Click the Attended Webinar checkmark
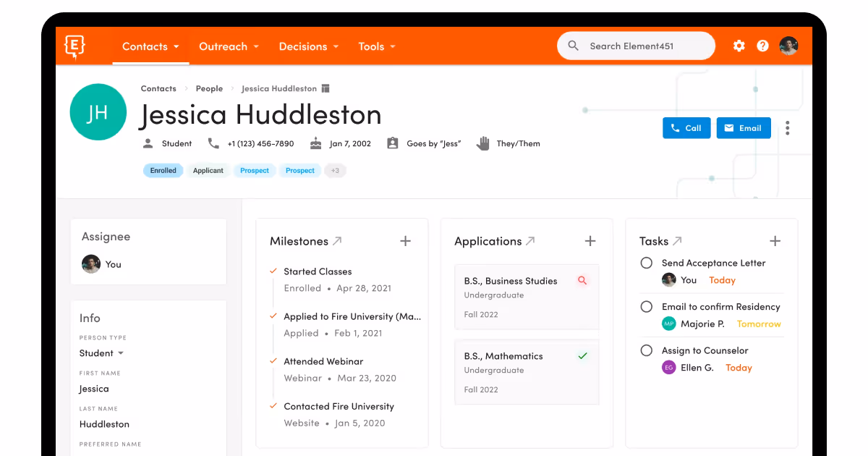Viewport: 868px width, 456px height. click(273, 360)
